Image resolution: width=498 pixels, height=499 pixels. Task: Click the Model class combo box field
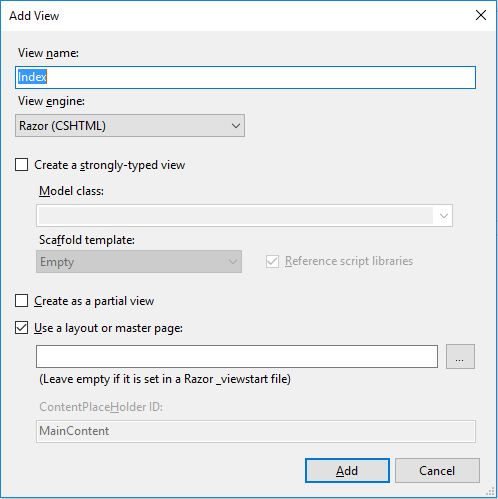[x=244, y=215]
